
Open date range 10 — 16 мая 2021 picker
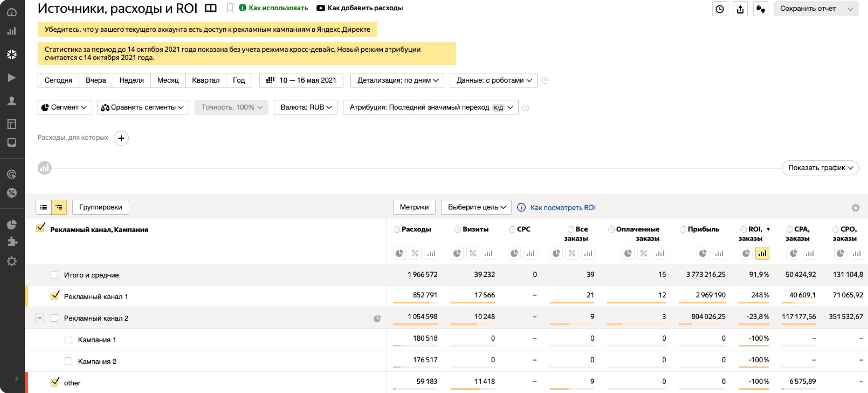[301, 80]
